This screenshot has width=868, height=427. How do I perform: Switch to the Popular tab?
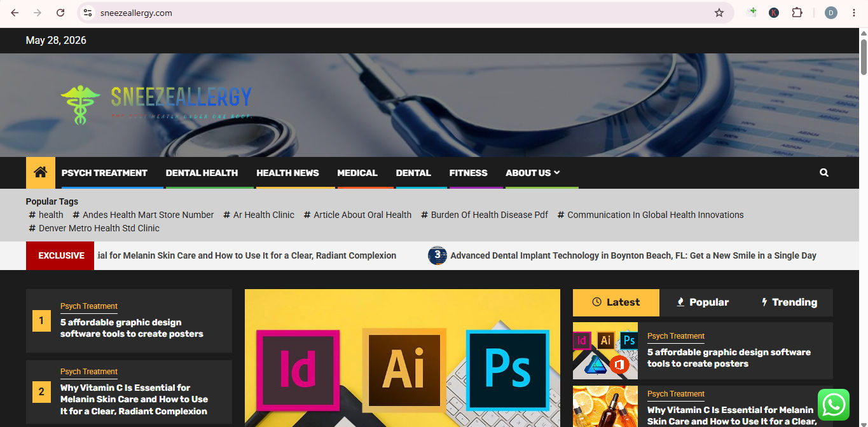pyautogui.click(x=702, y=302)
